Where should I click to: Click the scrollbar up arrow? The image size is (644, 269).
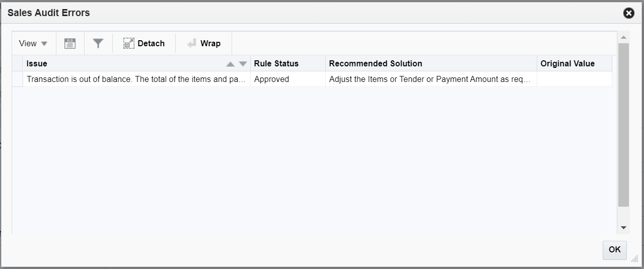[x=623, y=38]
